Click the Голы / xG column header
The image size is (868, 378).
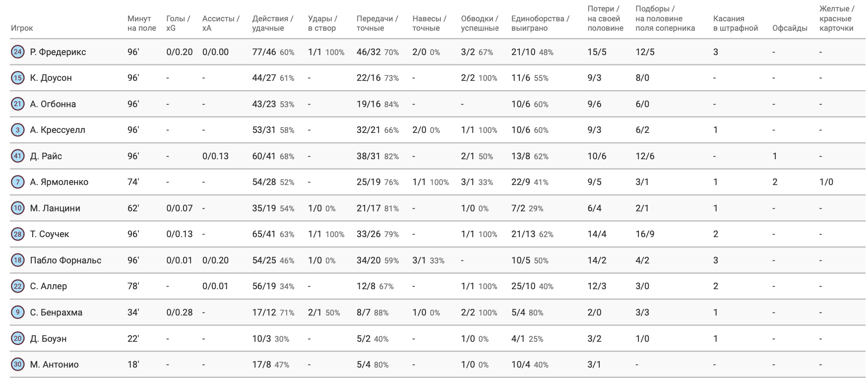coord(178,23)
